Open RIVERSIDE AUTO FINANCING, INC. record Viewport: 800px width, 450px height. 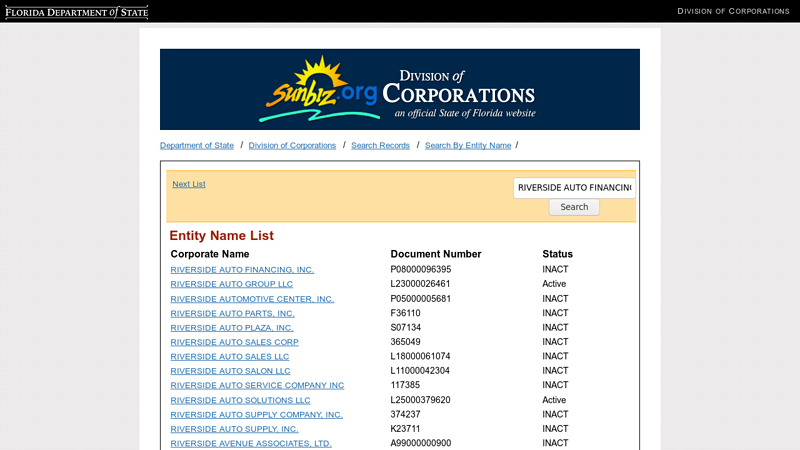coord(242,269)
